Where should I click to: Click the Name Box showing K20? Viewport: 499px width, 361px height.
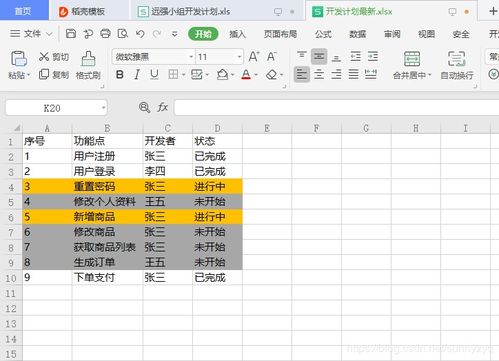[52, 108]
